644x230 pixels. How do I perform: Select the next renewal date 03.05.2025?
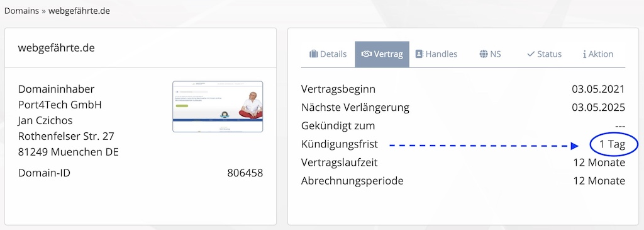(x=599, y=107)
